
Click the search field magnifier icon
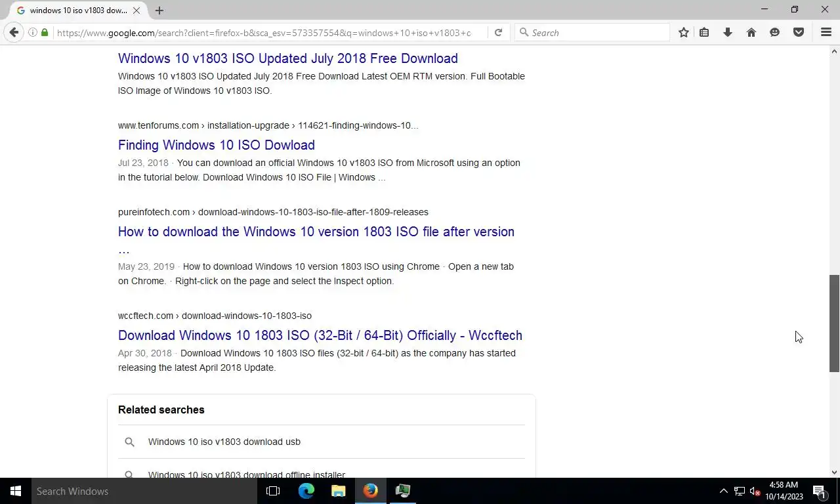tap(524, 32)
